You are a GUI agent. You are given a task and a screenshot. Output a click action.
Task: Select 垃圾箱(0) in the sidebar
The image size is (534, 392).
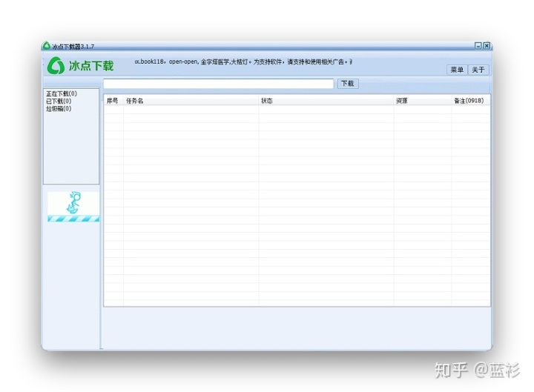point(59,108)
